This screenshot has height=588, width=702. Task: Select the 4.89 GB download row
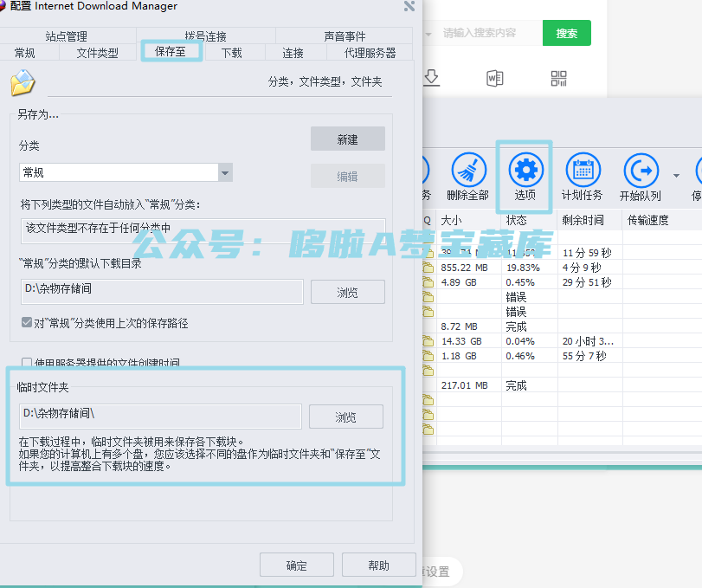tap(563, 282)
